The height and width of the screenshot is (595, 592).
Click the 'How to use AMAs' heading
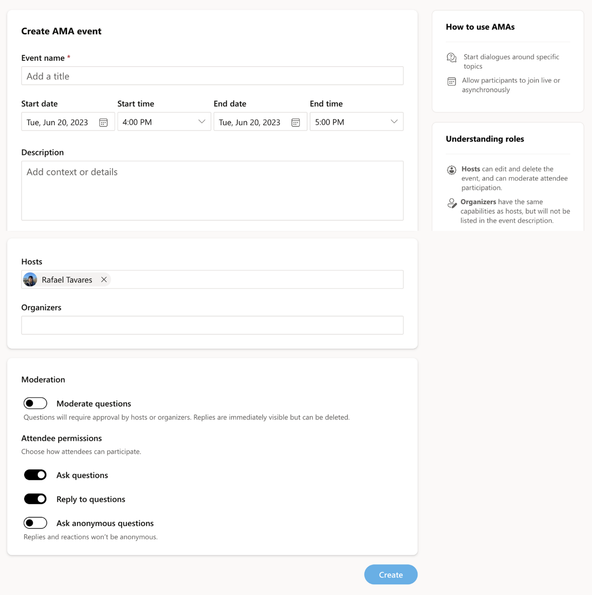coord(480,27)
